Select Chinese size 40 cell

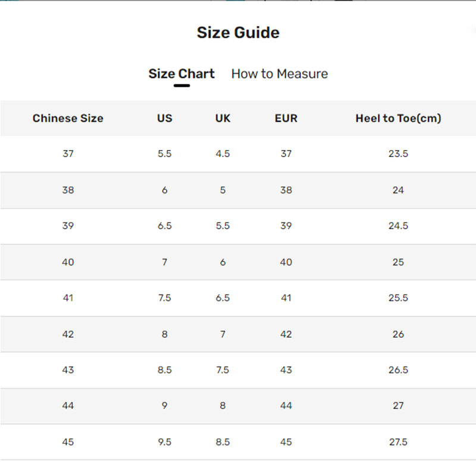point(68,262)
